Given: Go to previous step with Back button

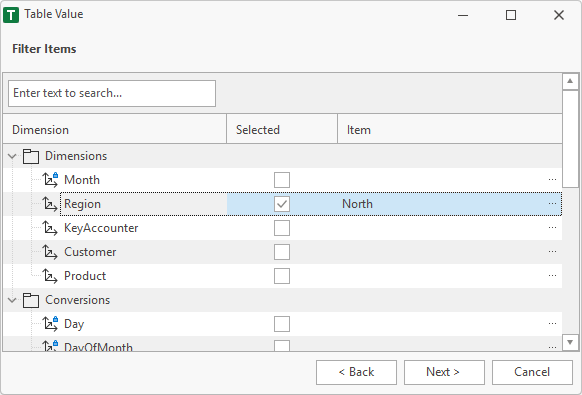Looking at the screenshot, I should tap(356, 372).
